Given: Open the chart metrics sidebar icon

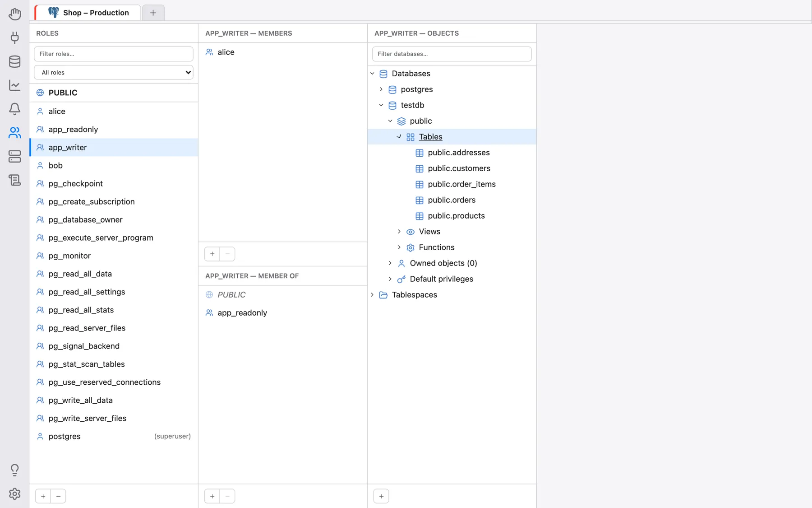Looking at the screenshot, I should (14, 85).
